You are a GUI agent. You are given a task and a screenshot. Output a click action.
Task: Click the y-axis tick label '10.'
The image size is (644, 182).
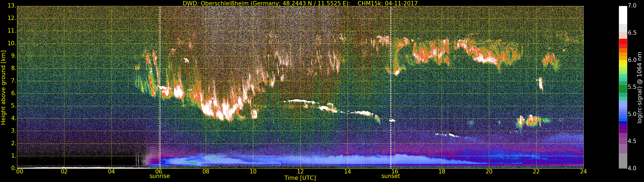coord(12,43)
